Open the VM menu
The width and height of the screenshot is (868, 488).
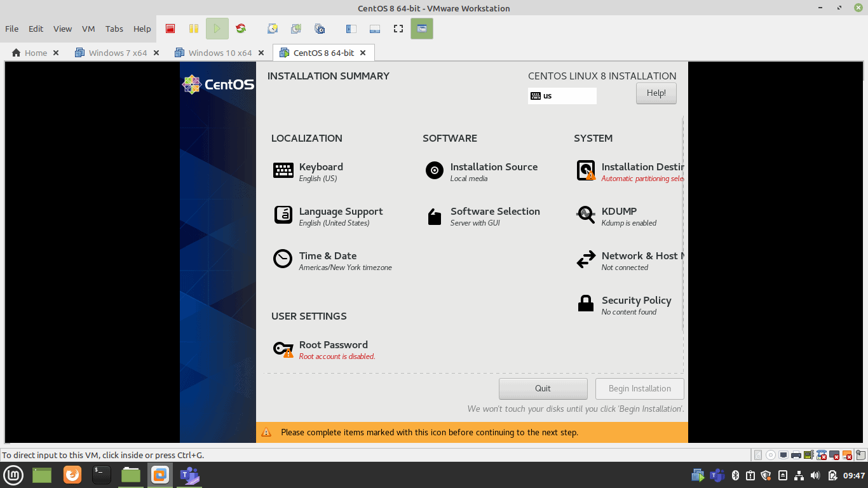point(88,29)
